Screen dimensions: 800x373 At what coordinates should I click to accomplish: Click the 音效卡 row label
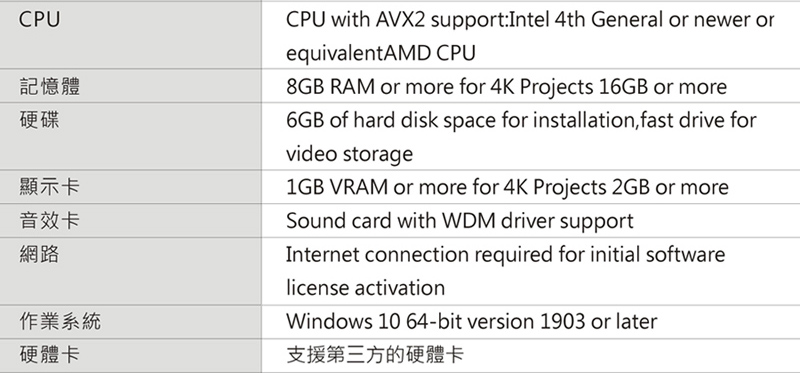[49, 220]
